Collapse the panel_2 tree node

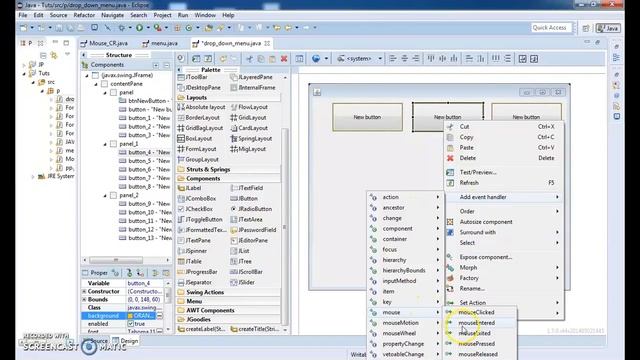click(105, 196)
